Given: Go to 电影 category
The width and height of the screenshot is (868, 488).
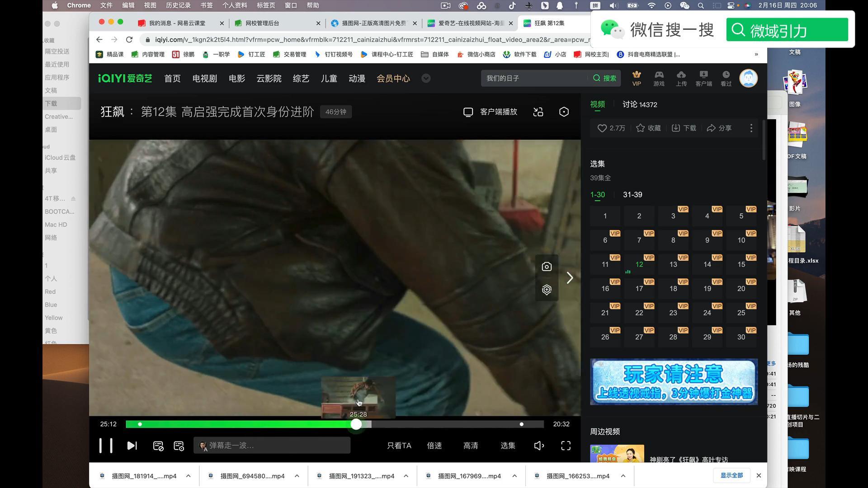Looking at the screenshot, I should (x=237, y=79).
